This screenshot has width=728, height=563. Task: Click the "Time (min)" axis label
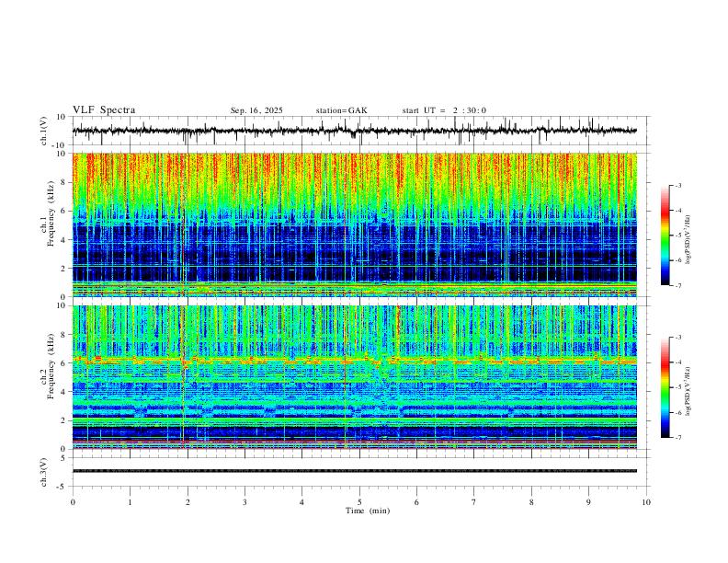point(368,511)
